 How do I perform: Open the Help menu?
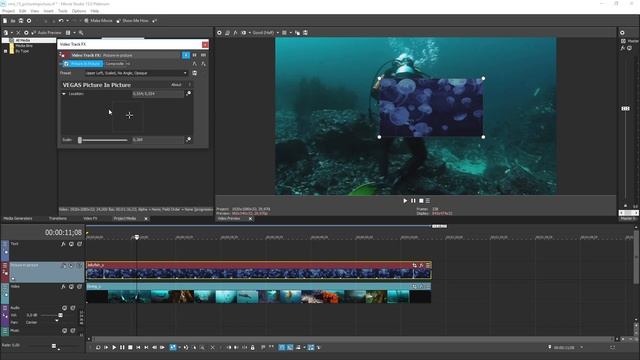coord(95,11)
